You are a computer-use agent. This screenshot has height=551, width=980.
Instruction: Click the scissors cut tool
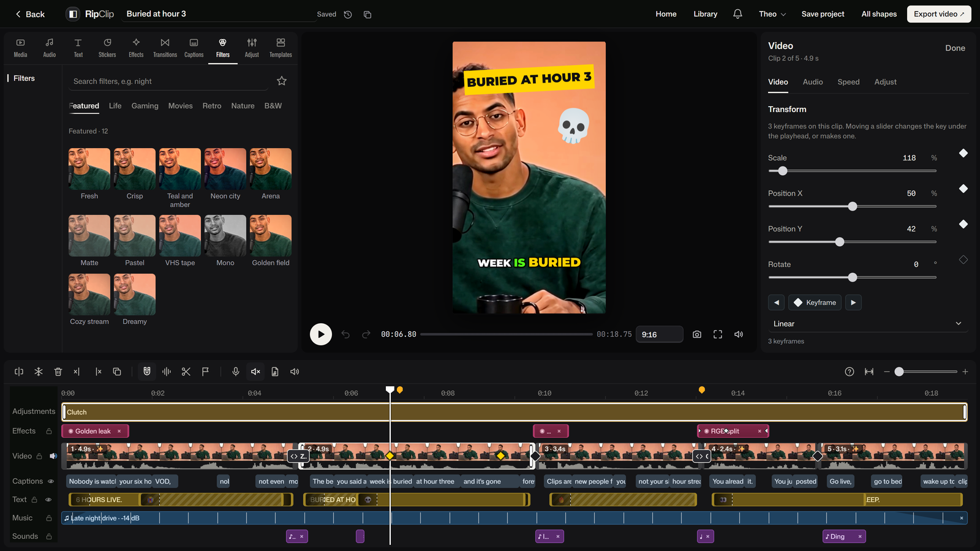(x=186, y=372)
